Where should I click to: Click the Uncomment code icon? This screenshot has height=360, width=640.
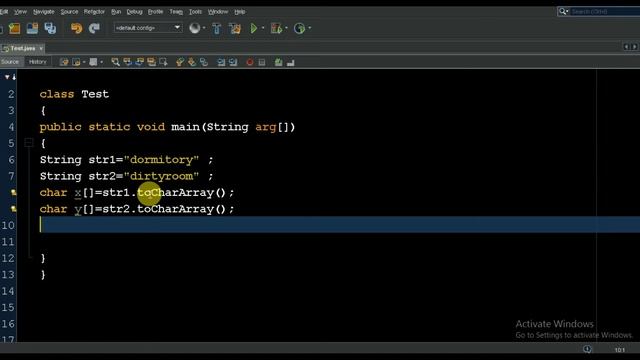pos(291,62)
